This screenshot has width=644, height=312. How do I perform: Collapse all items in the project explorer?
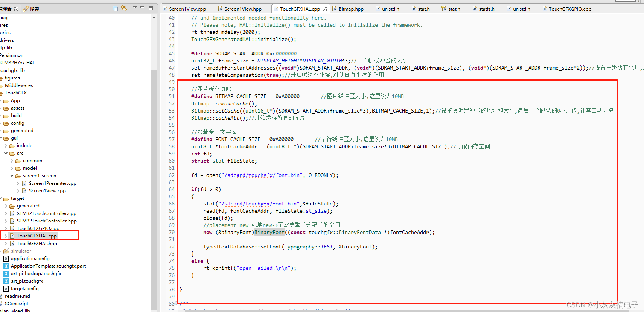[116, 8]
